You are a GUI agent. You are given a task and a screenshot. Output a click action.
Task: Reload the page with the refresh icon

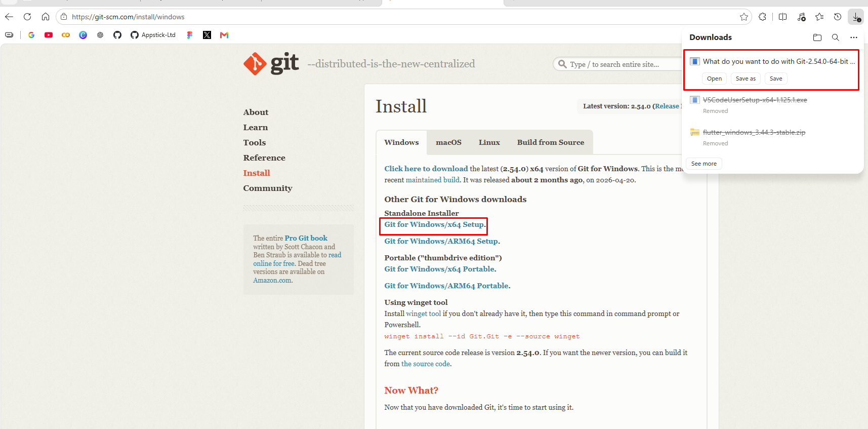pos(27,17)
